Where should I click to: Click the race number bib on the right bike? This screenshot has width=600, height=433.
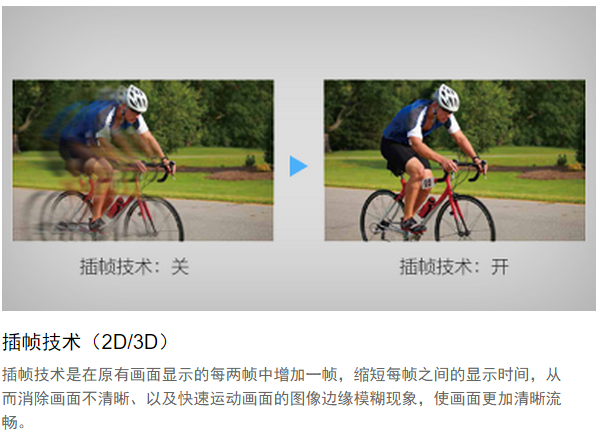pos(427,183)
